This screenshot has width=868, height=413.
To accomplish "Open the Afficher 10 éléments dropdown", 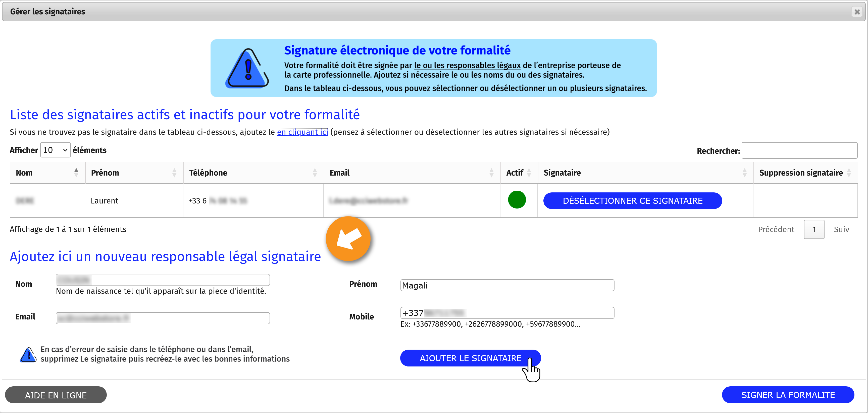I will pyautogui.click(x=55, y=150).
